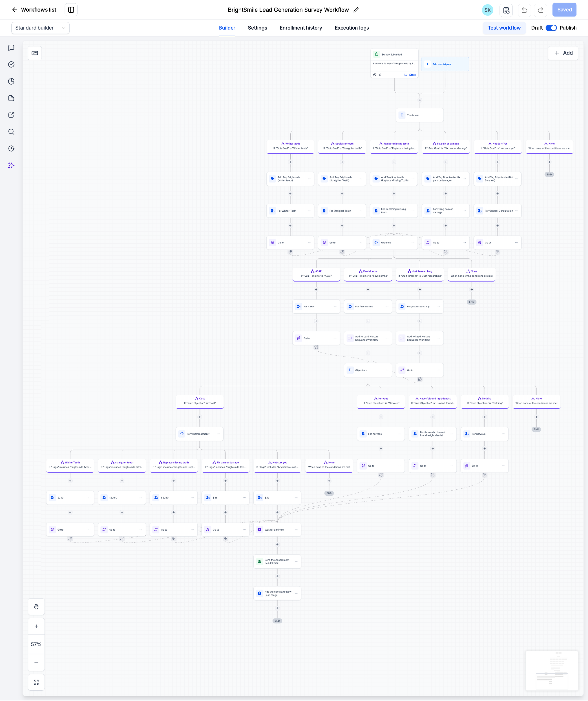Open options menu of Objections node
The image size is (588, 701).
tap(387, 370)
